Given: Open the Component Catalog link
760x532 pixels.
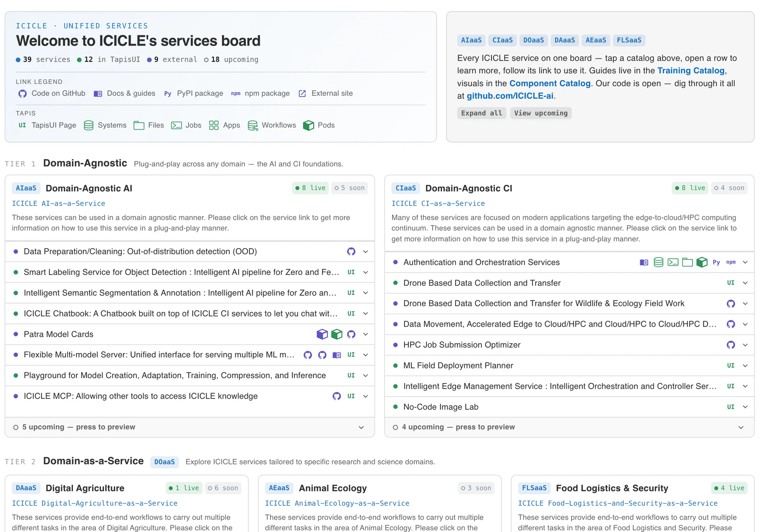Looking at the screenshot, I should 550,83.
